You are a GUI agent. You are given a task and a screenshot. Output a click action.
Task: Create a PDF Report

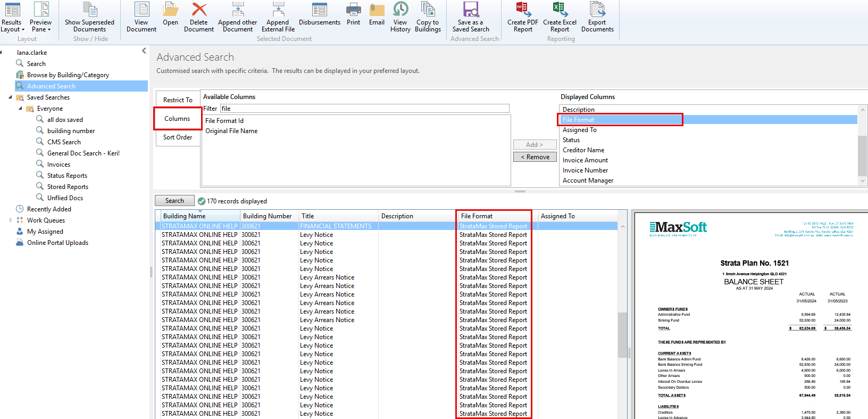[522, 18]
